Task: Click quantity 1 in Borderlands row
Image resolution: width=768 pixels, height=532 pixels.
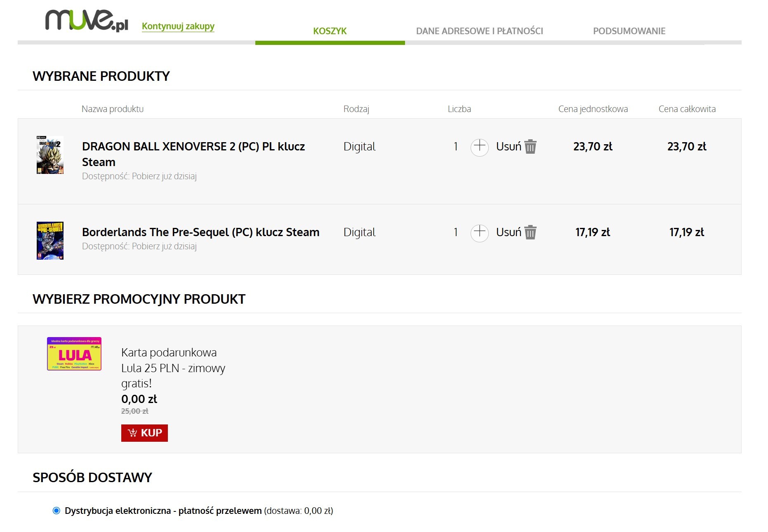Action: (456, 232)
